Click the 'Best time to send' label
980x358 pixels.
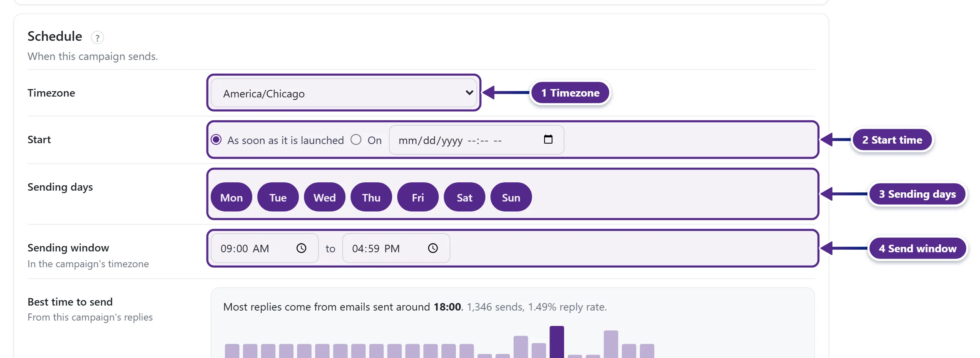pos(70,302)
